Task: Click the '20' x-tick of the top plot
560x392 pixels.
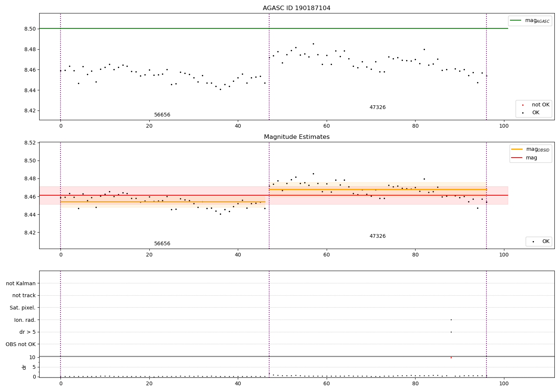Action: (149, 126)
